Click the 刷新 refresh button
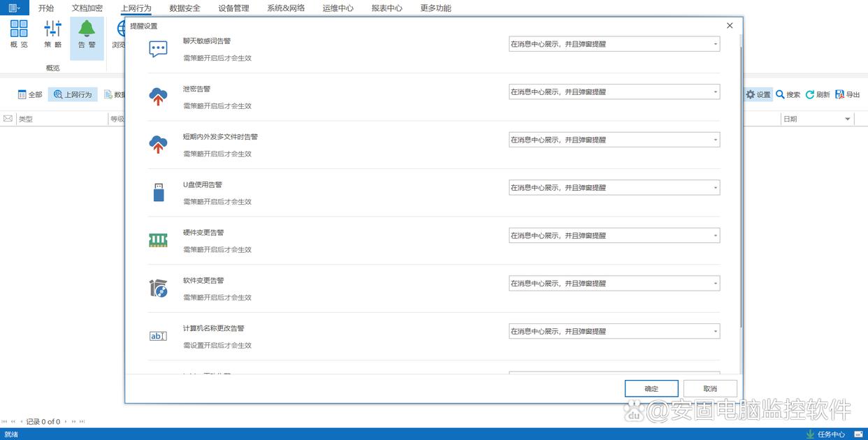The image size is (868, 440). [818, 94]
